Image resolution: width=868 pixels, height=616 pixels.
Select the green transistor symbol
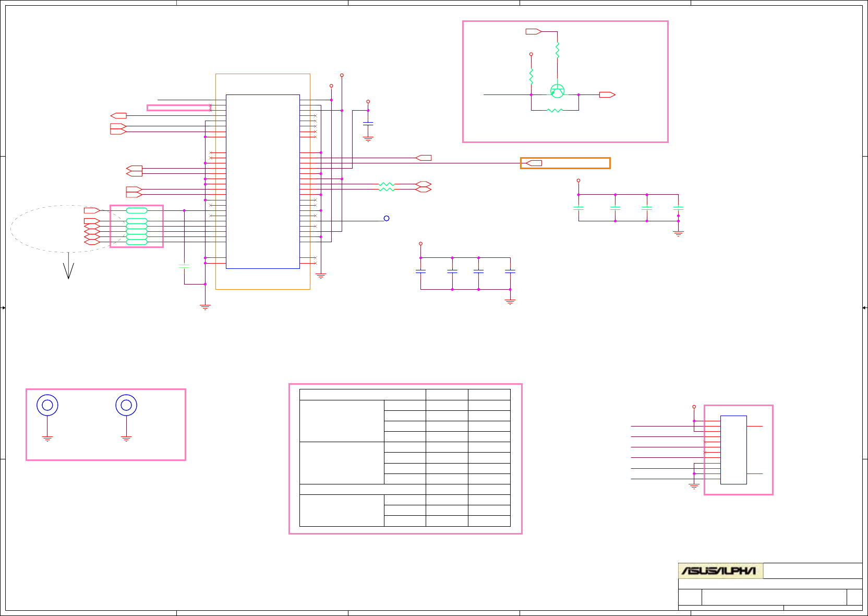pyautogui.click(x=557, y=91)
